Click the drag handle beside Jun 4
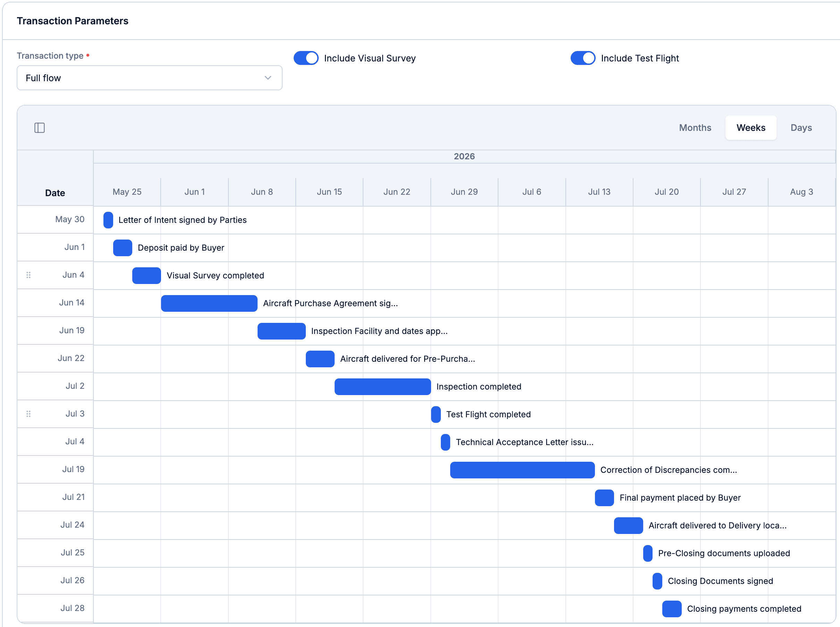This screenshot has width=840, height=627. click(28, 275)
